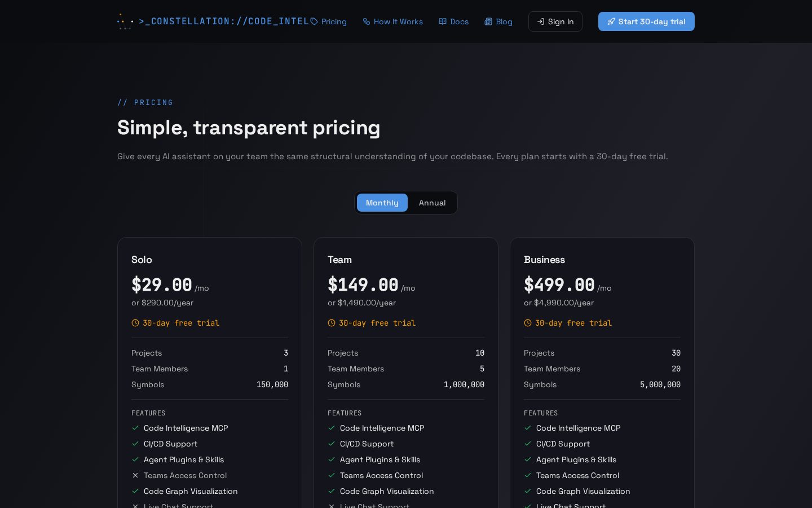Click the open book icon beside Docs
The height and width of the screenshot is (508, 812).
click(x=443, y=21)
